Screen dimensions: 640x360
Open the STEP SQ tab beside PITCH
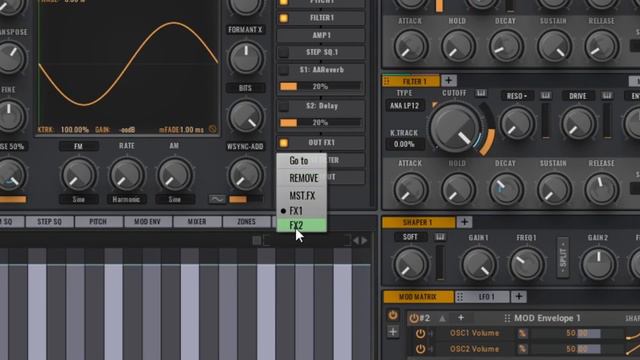pos(49,222)
